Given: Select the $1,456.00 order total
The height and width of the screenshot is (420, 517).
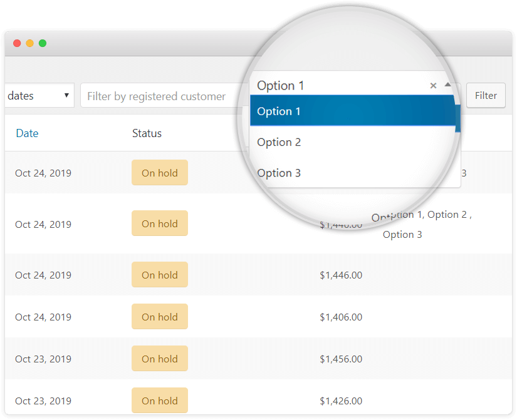Looking at the screenshot, I should [x=340, y=359].
